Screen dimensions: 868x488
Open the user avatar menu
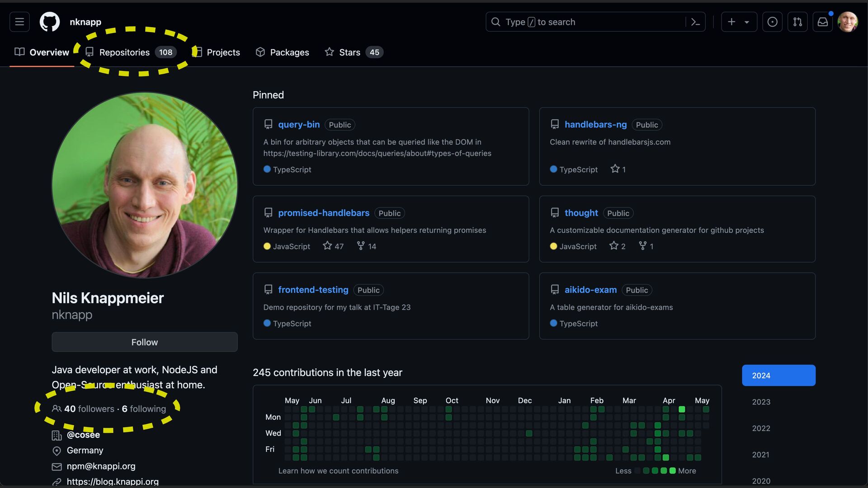tap(848, 22)
